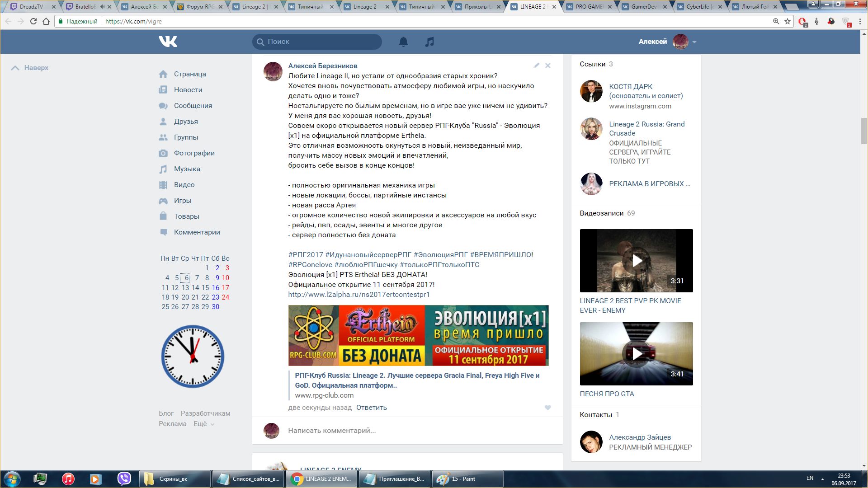Click the Наверх back-to-top button
The image size is (868, 488).
(30, 68)
